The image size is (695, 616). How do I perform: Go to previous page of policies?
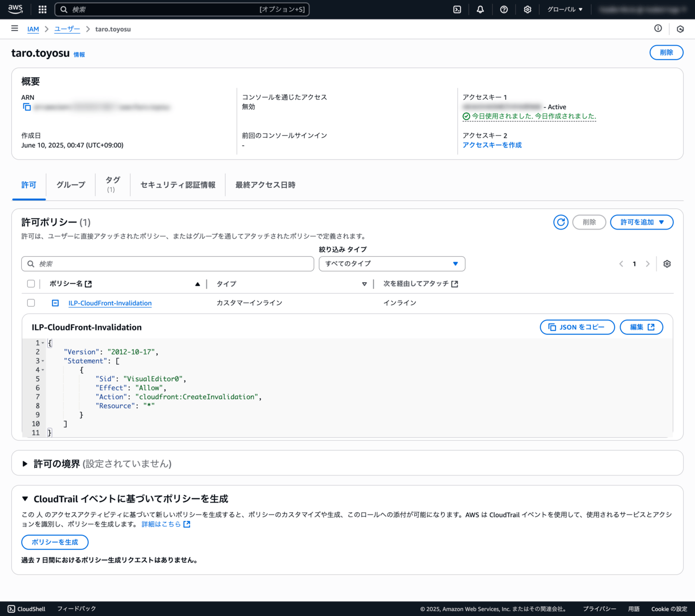tap(621, 264)
